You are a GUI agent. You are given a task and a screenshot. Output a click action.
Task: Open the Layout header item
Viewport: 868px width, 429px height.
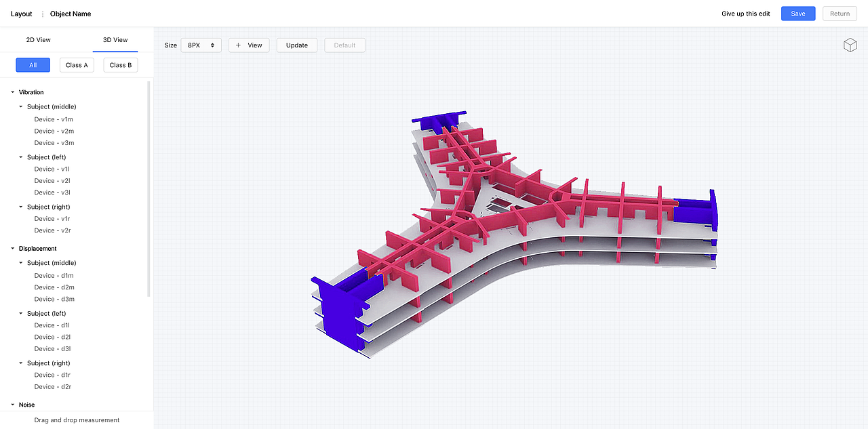click(x=22, y=14)
